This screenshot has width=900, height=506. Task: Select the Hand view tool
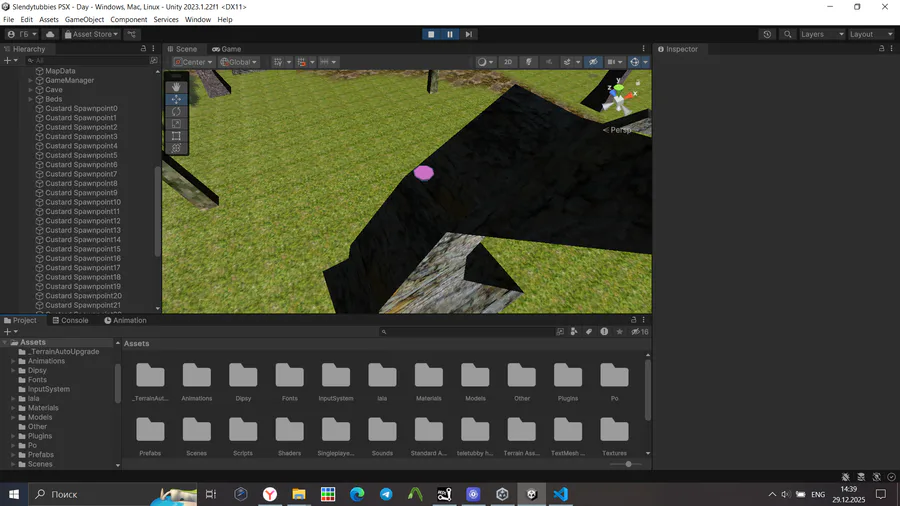176,87
